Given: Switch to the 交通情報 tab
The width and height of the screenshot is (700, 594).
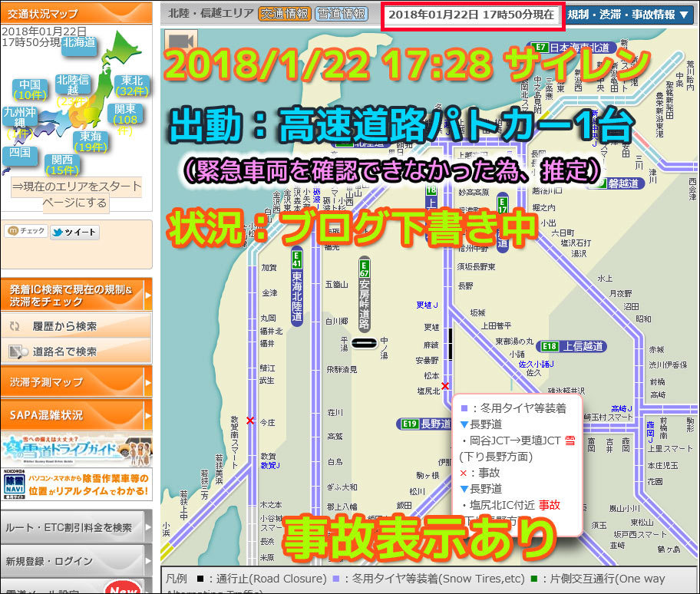Looking at the screenshot, I should click(284, 14).
